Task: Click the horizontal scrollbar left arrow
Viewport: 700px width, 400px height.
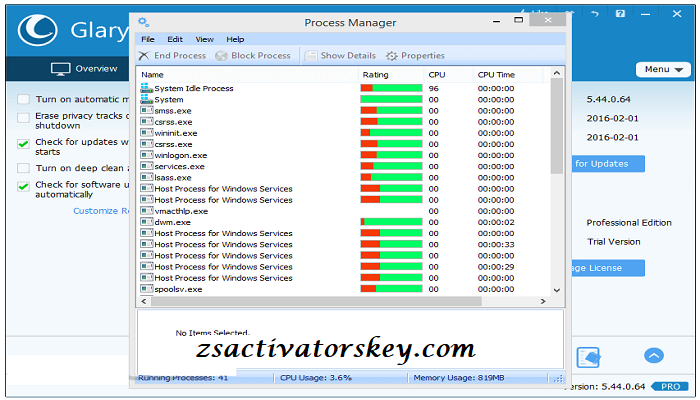Action: point(144,301)
